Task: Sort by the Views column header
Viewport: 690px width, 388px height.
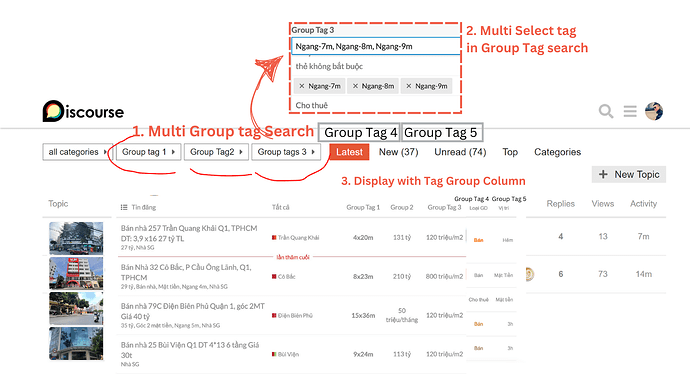Action: (x=602, y=204)
